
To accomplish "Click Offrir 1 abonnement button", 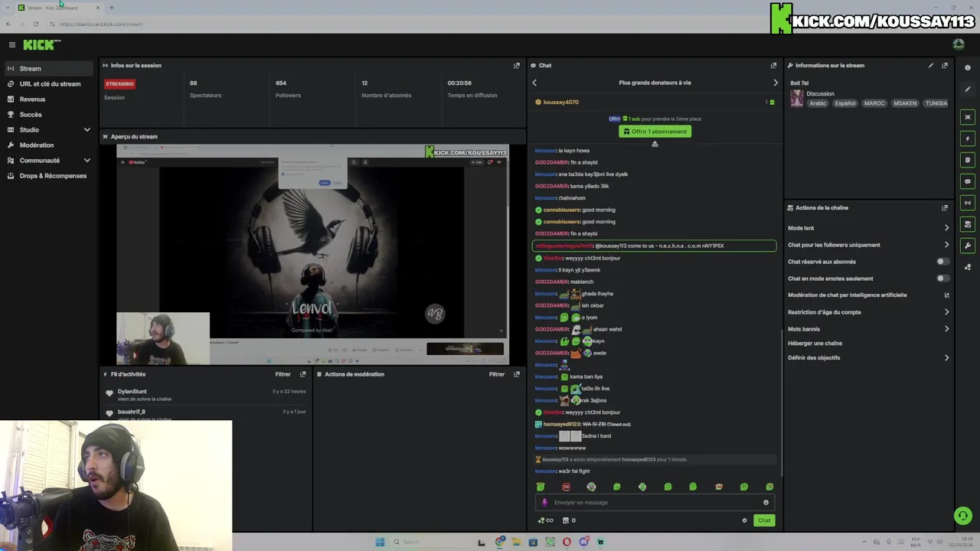I will (655, 132).
